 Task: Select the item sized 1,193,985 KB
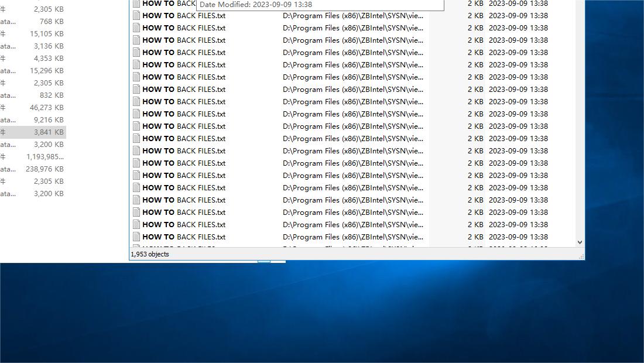[x=45, y=157]
